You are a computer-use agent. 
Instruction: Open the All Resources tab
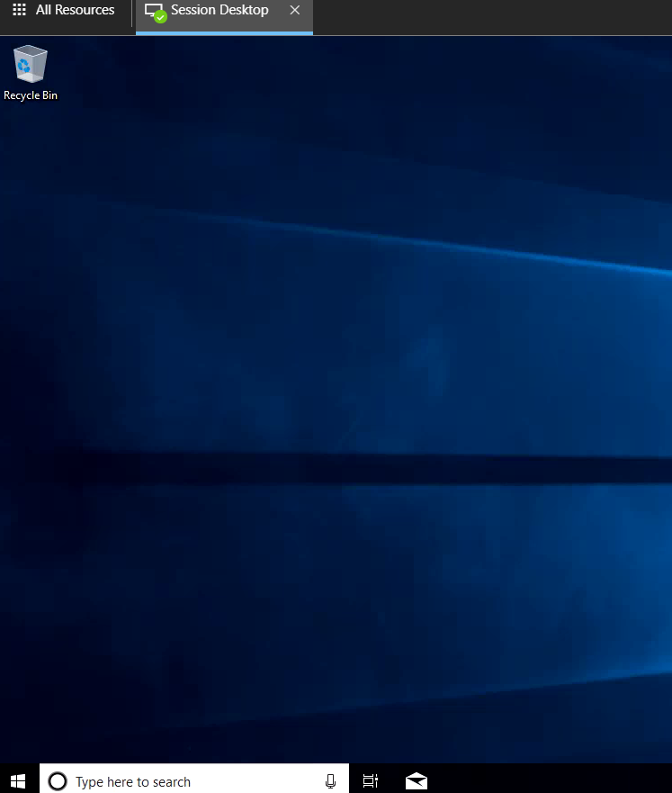(64, 10)
